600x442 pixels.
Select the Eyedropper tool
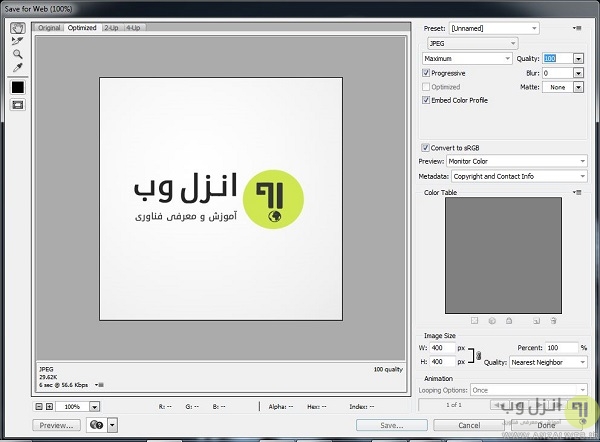[17, 67]
